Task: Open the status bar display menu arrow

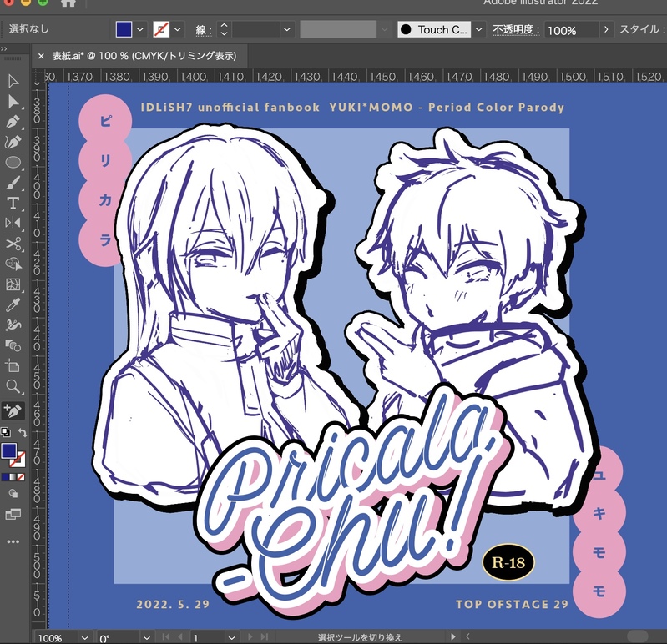Action: [x=452, y=636]
